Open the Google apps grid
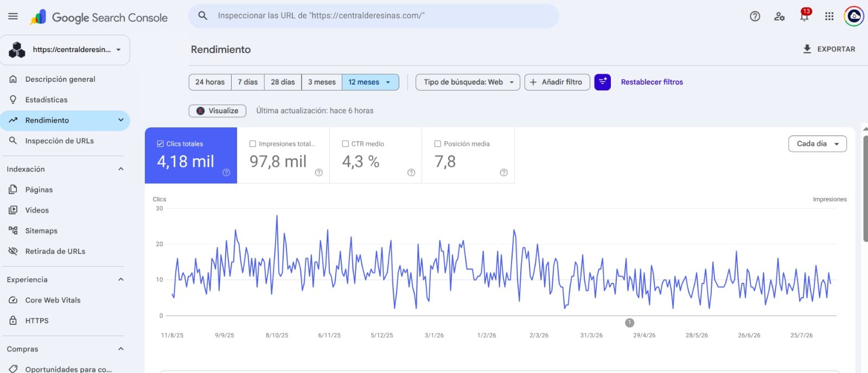Image resolution: width=868 pixels, height=373 pixels. [829, 16]
